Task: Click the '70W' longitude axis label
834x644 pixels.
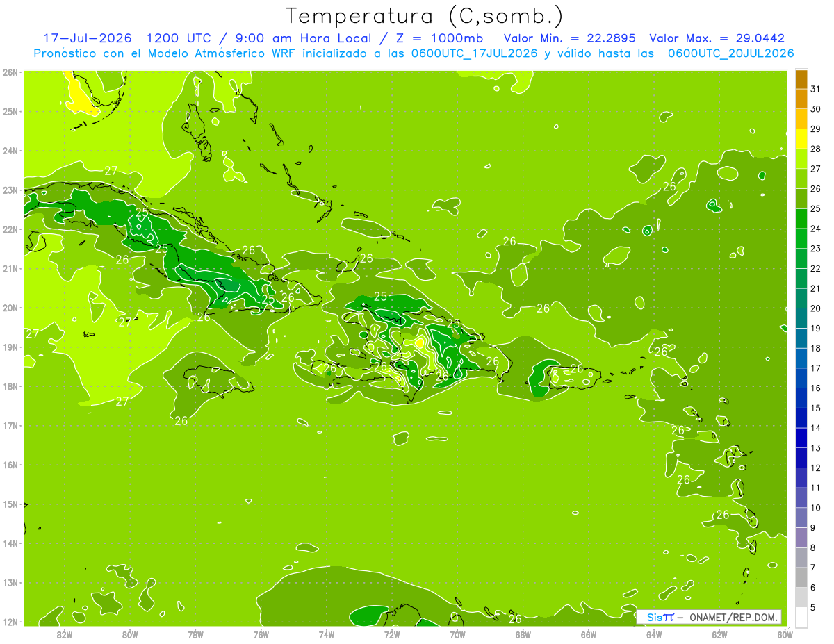Action: 457,634
